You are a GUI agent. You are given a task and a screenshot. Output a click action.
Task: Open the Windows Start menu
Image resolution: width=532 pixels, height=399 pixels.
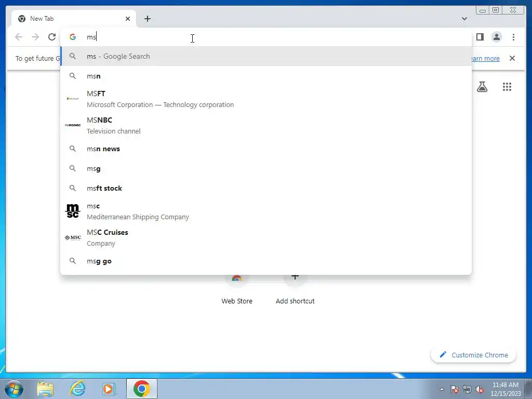(x=14, y=389)
